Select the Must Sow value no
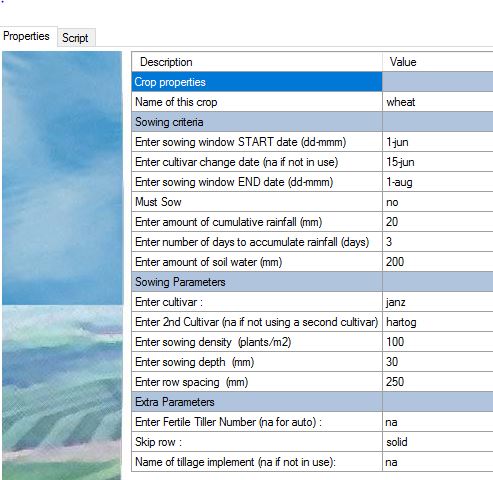The height and width of the screenshot is (480, 493). click(438, 202)
